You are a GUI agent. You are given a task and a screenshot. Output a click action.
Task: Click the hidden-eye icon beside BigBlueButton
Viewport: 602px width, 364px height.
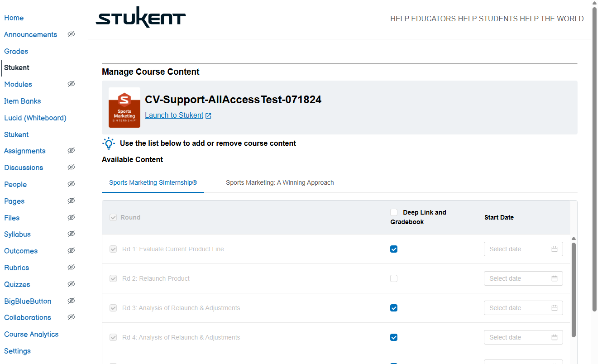[x=71, y=301]
